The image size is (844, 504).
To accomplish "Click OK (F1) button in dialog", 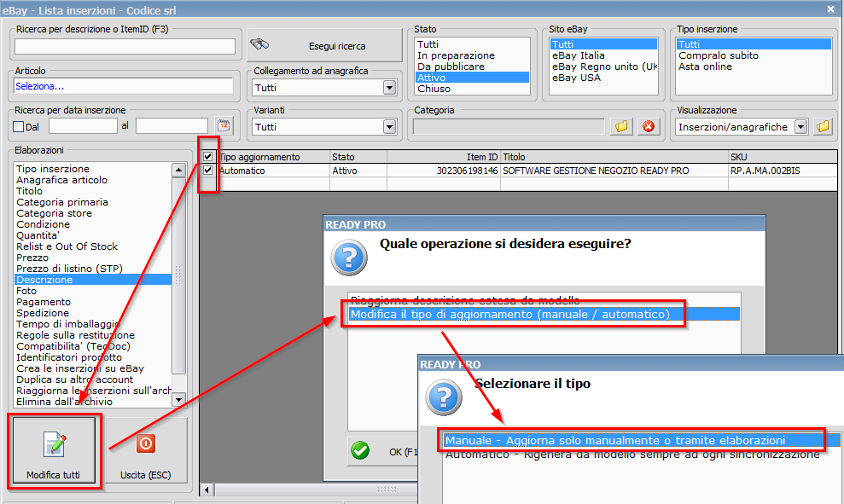I will (383, 451).
